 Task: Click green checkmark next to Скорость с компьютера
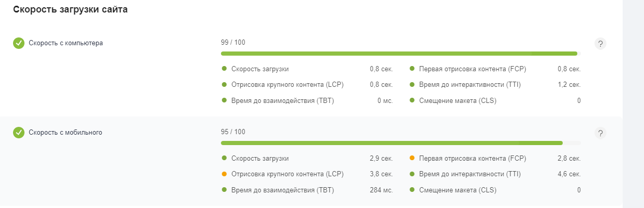point(19,43)
